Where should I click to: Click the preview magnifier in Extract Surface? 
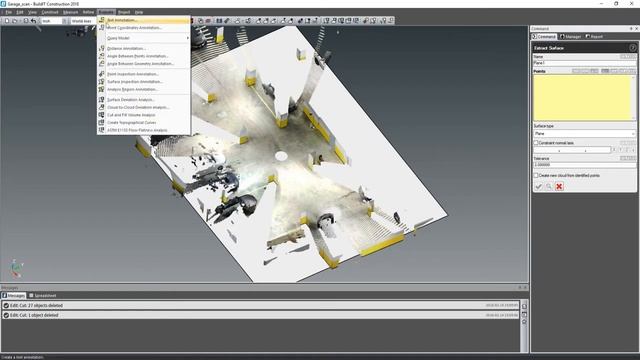pyautogui.click(x=549, y=187)
